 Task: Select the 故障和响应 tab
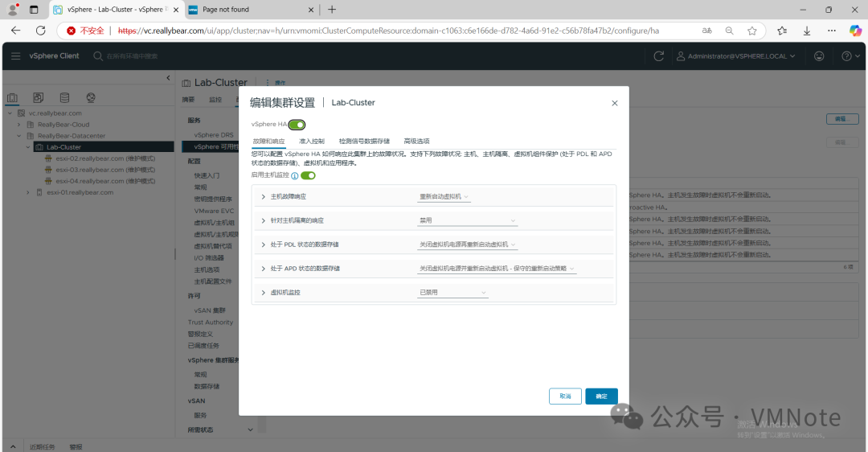[x=268, y=142]
